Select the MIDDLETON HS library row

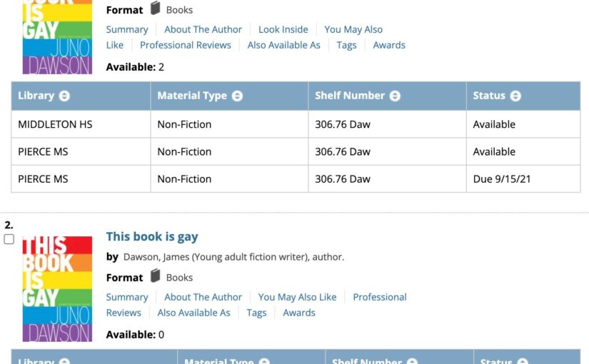tap(296, 124)
